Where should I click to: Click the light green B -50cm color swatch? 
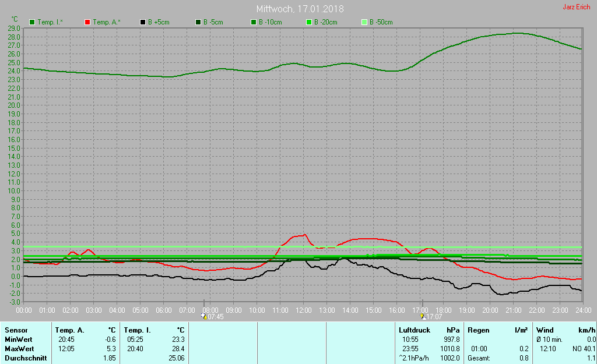tap(364, 22)
